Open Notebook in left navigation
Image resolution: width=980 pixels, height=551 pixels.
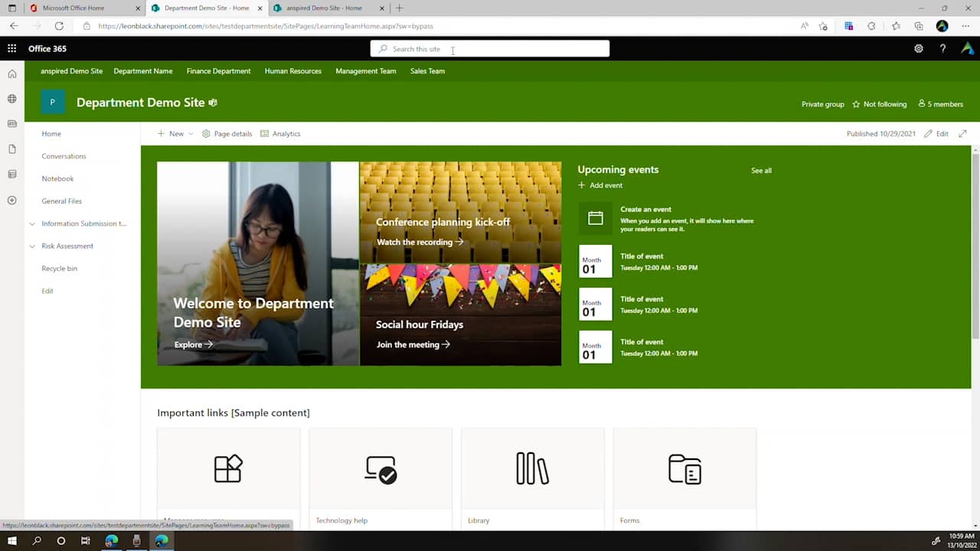pos(57,178)
